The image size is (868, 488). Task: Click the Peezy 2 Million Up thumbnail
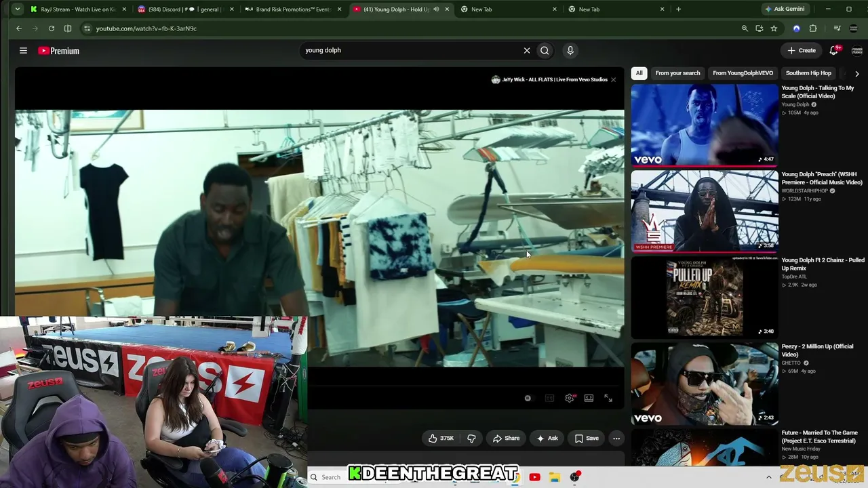tap(705, 383)
